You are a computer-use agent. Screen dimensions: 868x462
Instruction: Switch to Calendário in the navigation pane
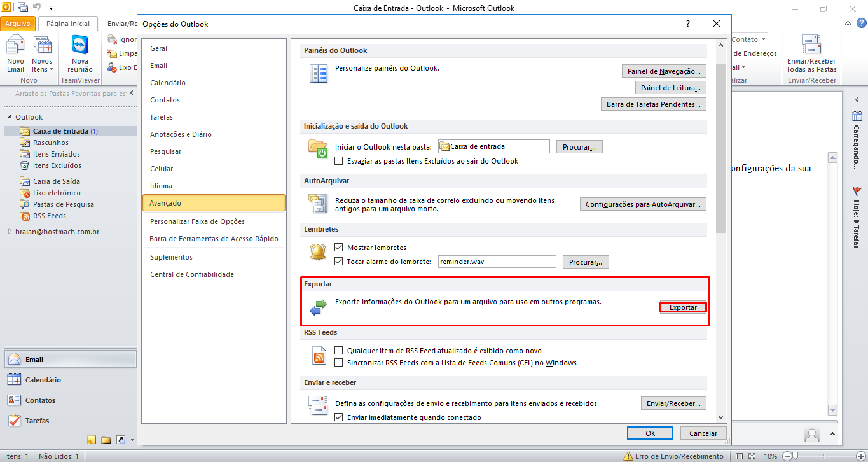click(69, 380)
